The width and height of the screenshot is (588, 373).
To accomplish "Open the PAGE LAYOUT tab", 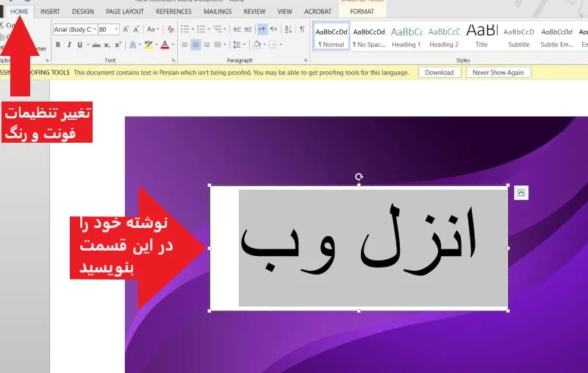I will click(125, 12).
